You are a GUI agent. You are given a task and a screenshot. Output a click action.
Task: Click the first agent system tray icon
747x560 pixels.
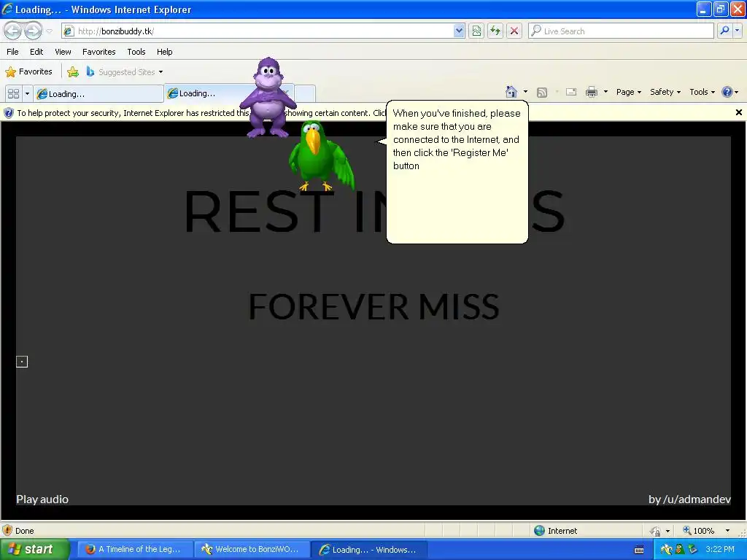coord(666,550)
